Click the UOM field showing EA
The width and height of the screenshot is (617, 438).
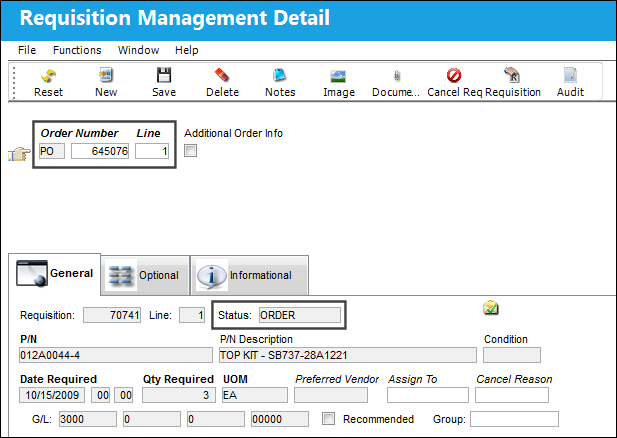(x=255, y=395)
